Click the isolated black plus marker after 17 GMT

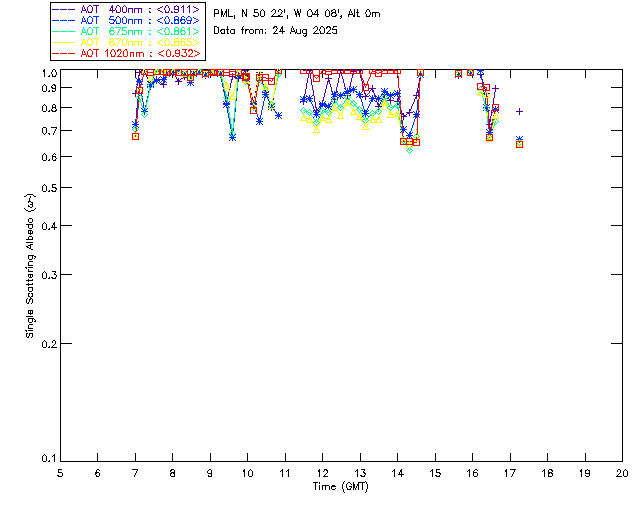[x=519, y=112]
